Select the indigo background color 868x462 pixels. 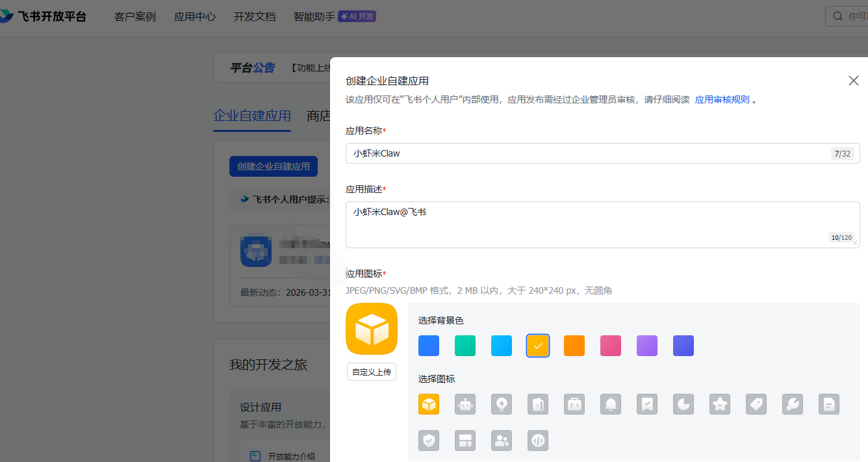pyautogui.click(x=683, y=346)
